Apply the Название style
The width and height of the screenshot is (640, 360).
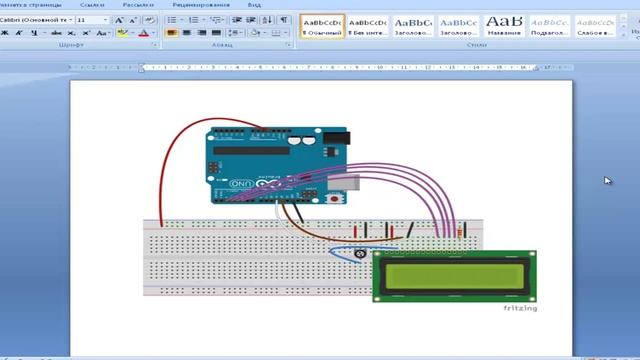point(504,27)
